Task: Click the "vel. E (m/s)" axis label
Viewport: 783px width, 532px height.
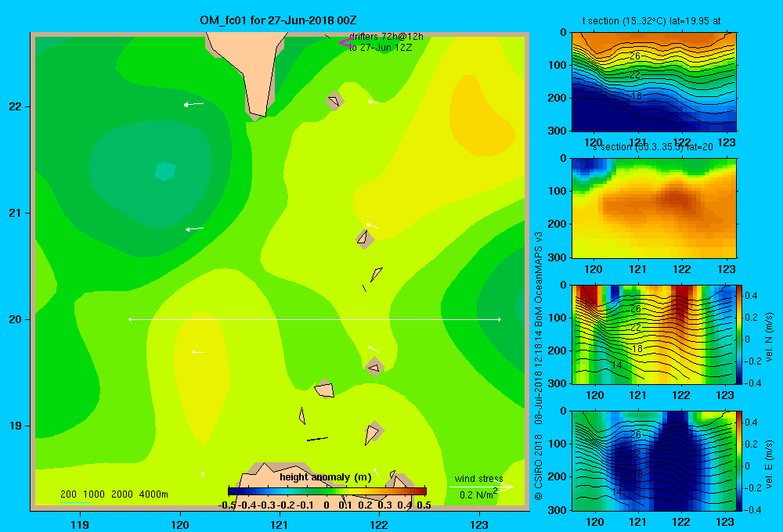Action: (x=769, y=463)
